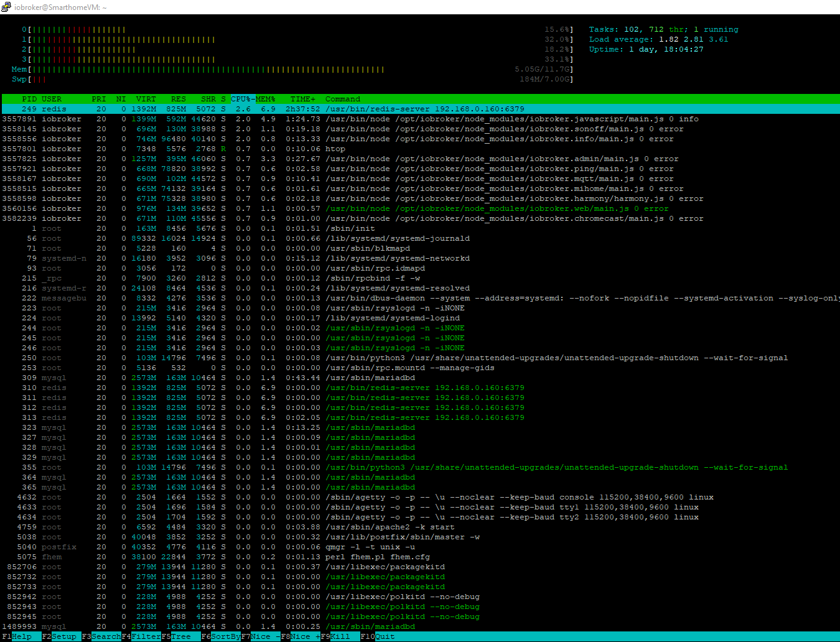Select the rpcbind process row
840x642 pixels.
(x=420, y=278)
